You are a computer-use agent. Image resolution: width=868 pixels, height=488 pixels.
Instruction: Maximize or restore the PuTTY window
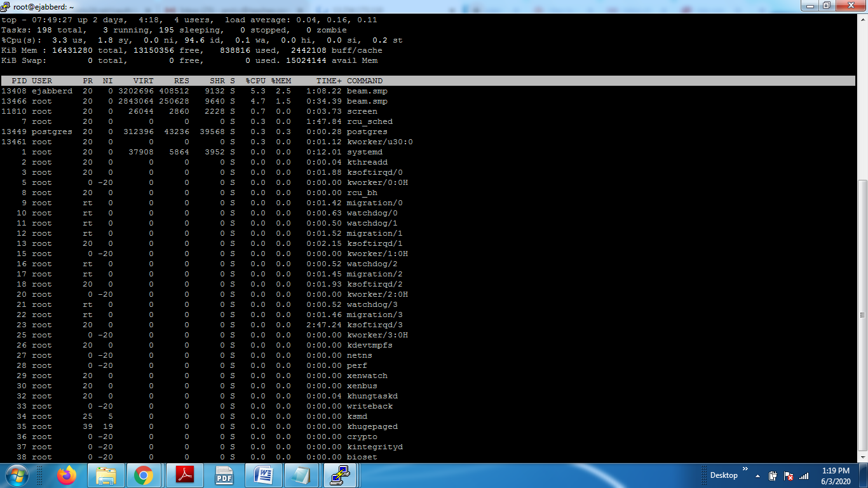(x=827, y=6)
